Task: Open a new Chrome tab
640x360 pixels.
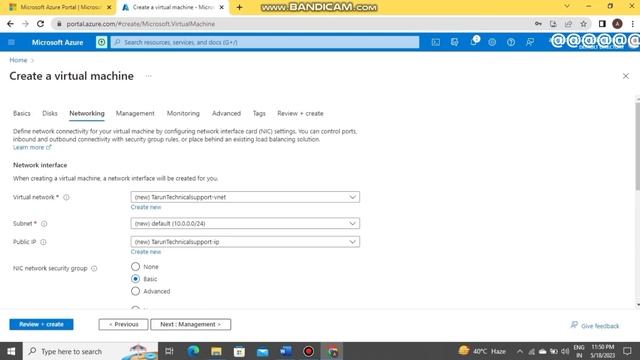Action: [240, 7]
